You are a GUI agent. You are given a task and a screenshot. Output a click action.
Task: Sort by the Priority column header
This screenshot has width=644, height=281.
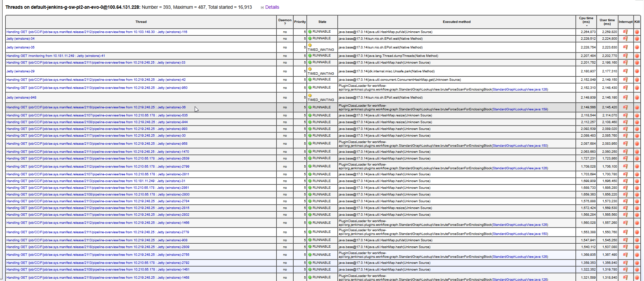[x=300, y=22]
